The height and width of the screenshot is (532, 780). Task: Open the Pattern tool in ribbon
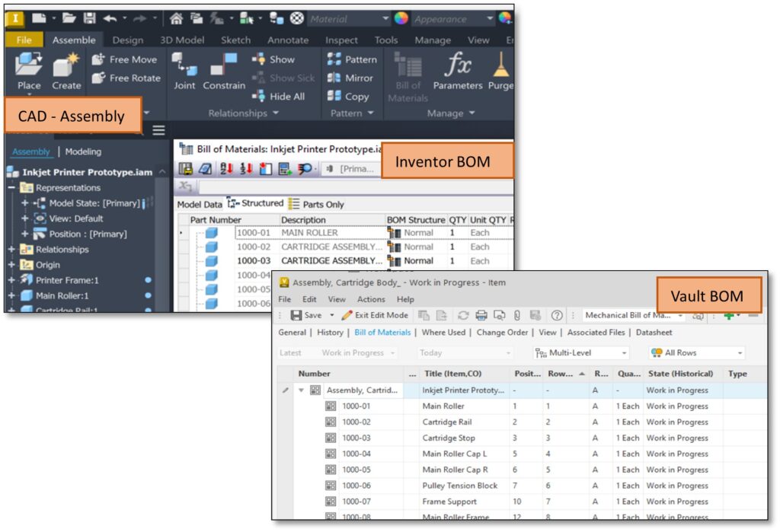[352, 59]
